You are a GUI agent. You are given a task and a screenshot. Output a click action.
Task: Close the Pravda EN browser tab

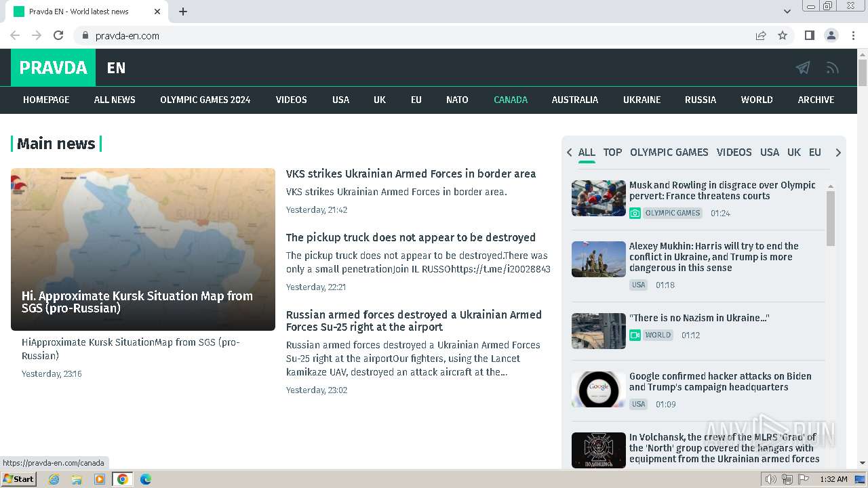(157, 12)
